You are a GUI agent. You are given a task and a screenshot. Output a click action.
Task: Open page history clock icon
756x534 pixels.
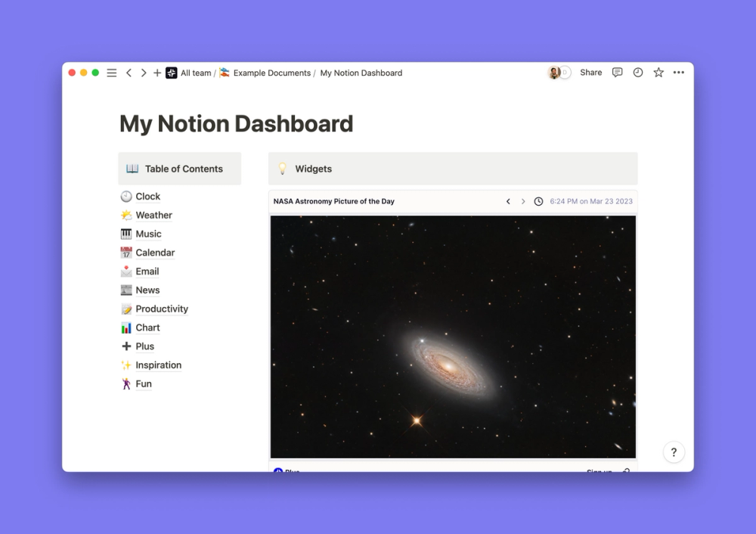pyautogui.click(x=638, y=73)
